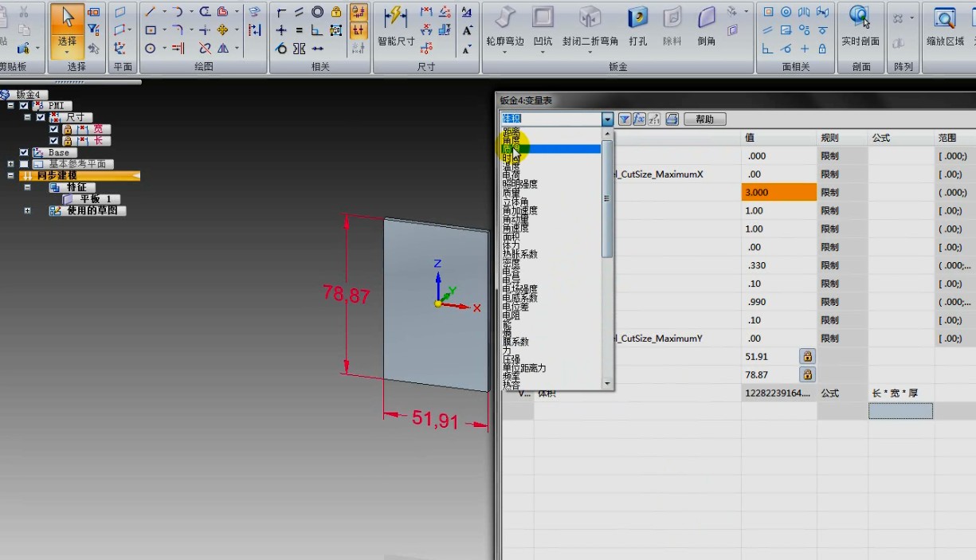The width and height of the screenshot is (976, 560).
Task: Click the 78,87 dimension in the viewport
Action: point(346,295)
